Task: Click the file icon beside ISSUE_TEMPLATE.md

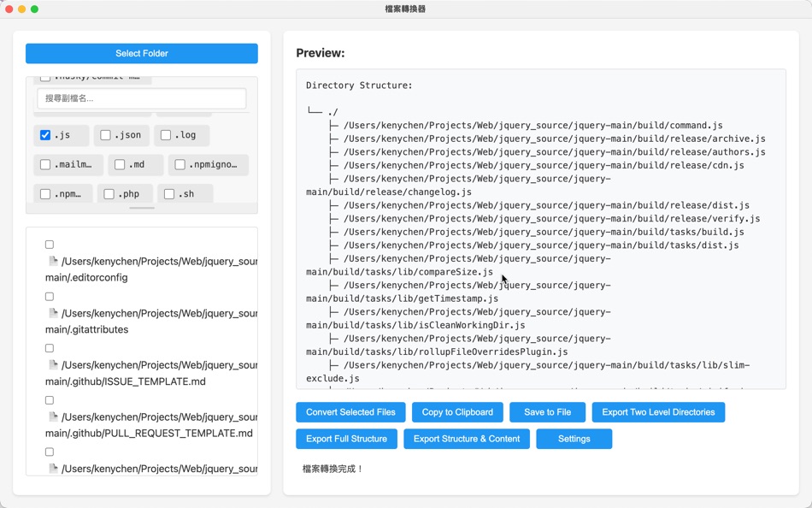Action: (x=53, y=364)
